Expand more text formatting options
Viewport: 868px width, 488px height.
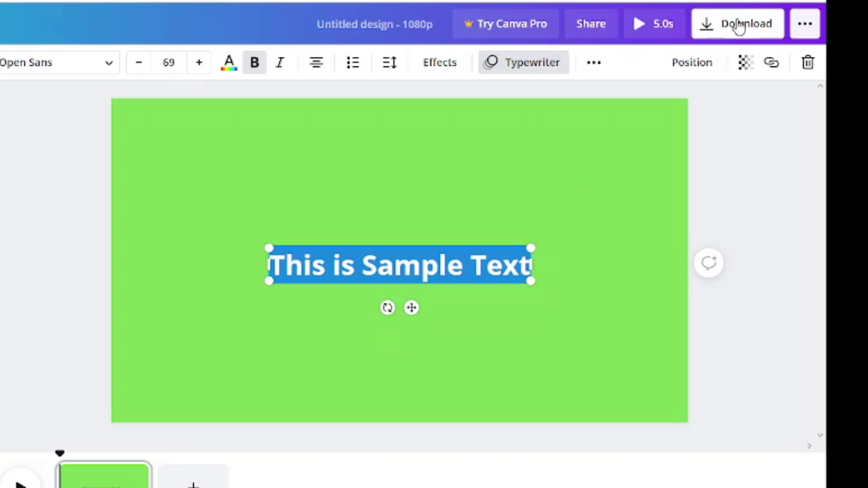tap(593, 62)
